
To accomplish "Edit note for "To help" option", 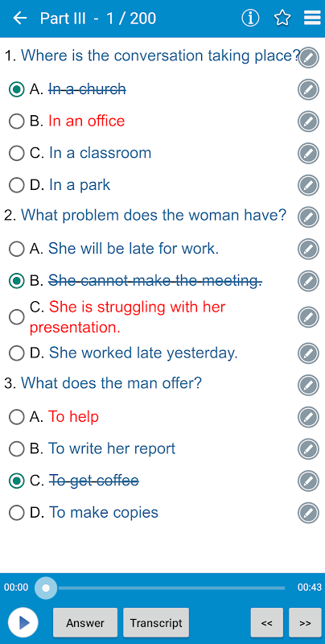I will 308,417.
